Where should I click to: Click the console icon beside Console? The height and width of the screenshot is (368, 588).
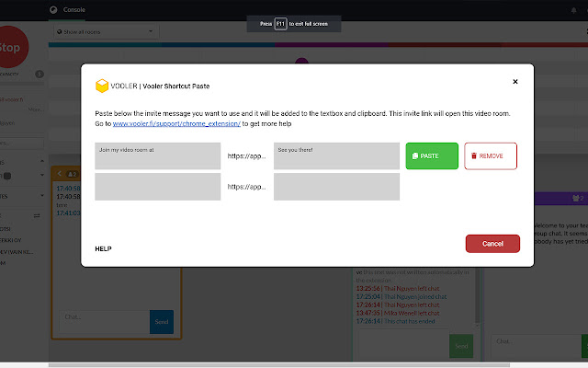[x=53, y=10]
